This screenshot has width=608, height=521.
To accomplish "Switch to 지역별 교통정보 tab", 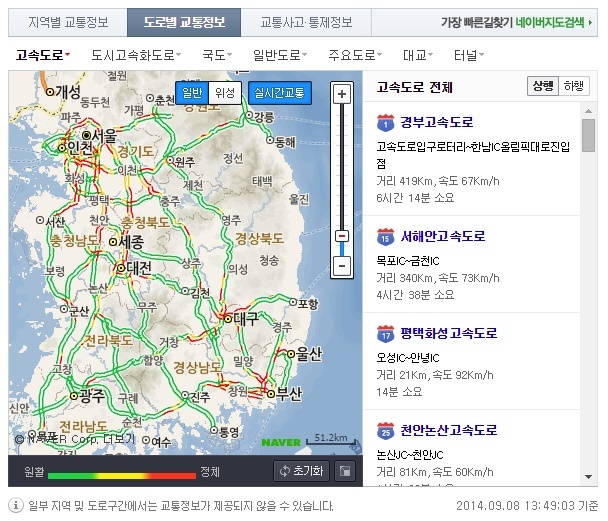I will click(x=65, y=22).
